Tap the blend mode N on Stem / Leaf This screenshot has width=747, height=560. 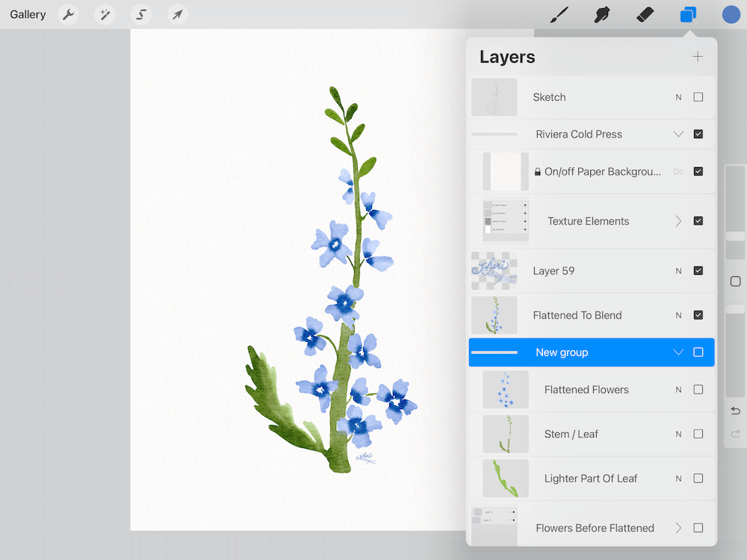point(678,434)
